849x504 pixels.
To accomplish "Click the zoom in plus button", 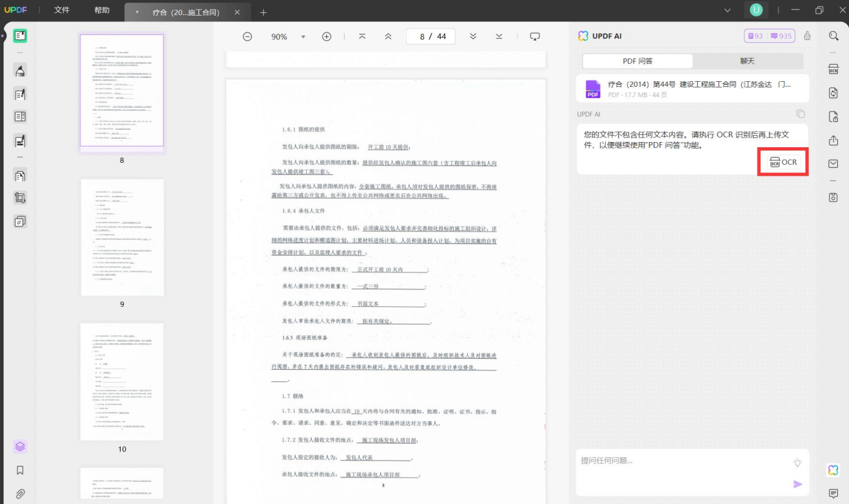I will pyautogui.click(x=327, y=37).
